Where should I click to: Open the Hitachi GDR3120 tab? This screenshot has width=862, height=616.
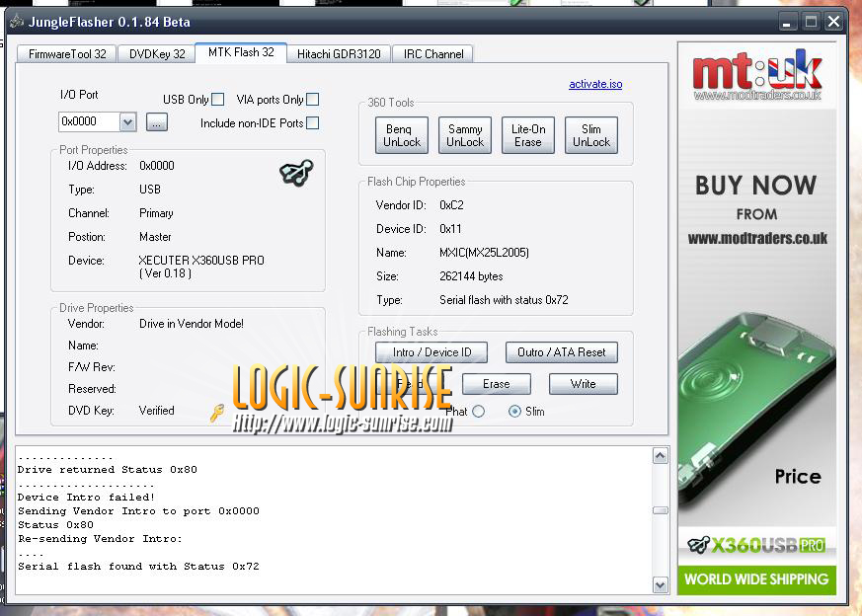[x=339, y=54]
